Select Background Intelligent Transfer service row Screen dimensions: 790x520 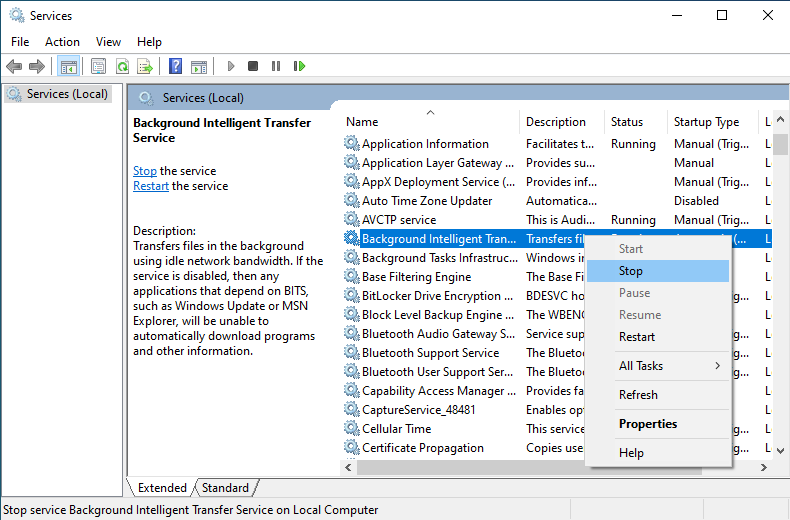pos(464,239)
